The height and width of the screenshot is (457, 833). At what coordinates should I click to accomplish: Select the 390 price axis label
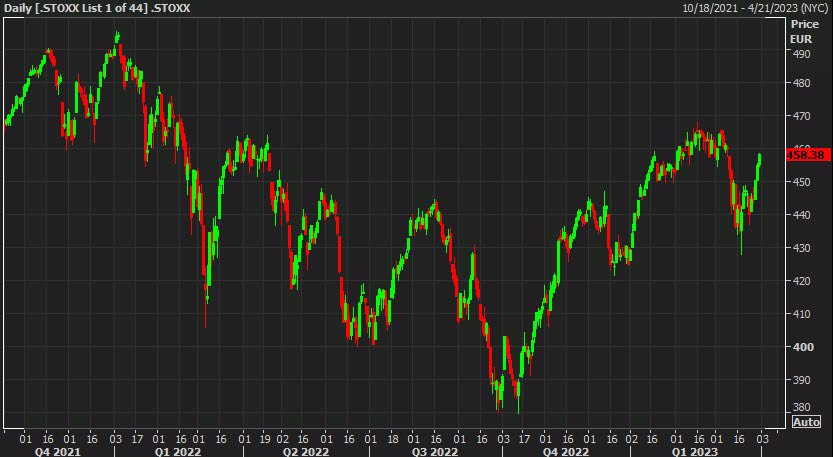click(x=801, y=379)
